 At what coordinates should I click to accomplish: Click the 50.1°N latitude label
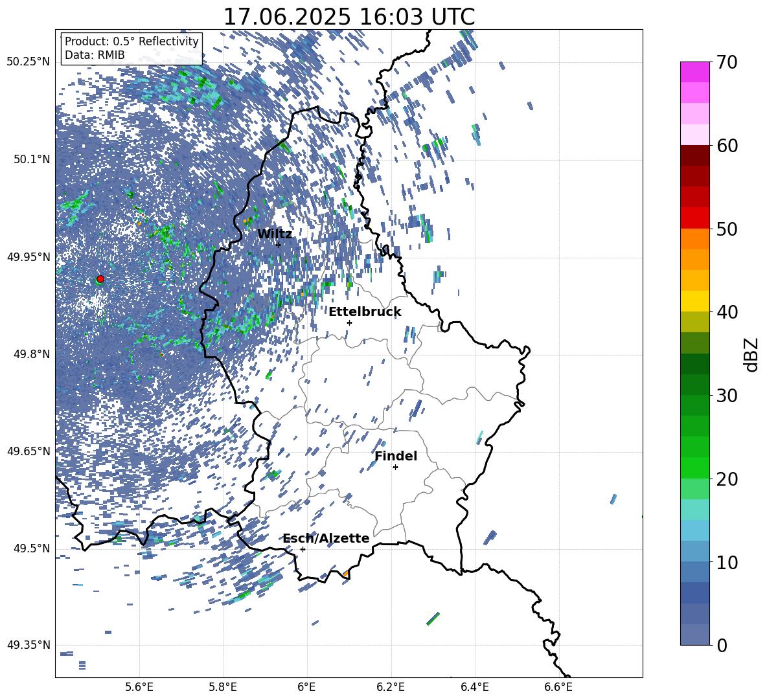tap(31, 159)
